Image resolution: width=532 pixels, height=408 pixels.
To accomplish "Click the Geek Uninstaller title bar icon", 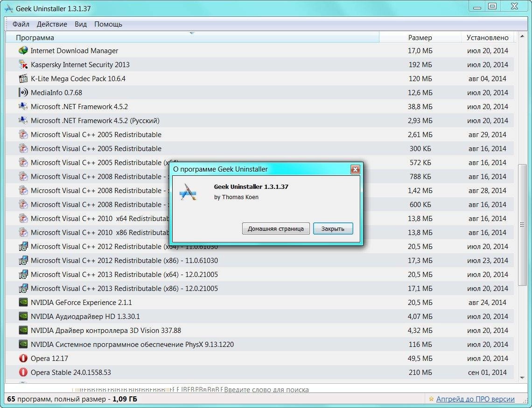I will (9, 8).
